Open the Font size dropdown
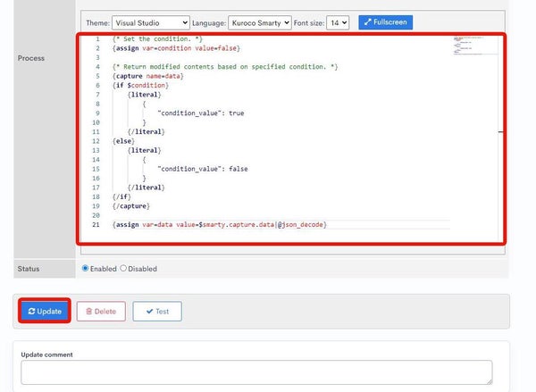This screenshot has width=536, height=392. [338, 23]
